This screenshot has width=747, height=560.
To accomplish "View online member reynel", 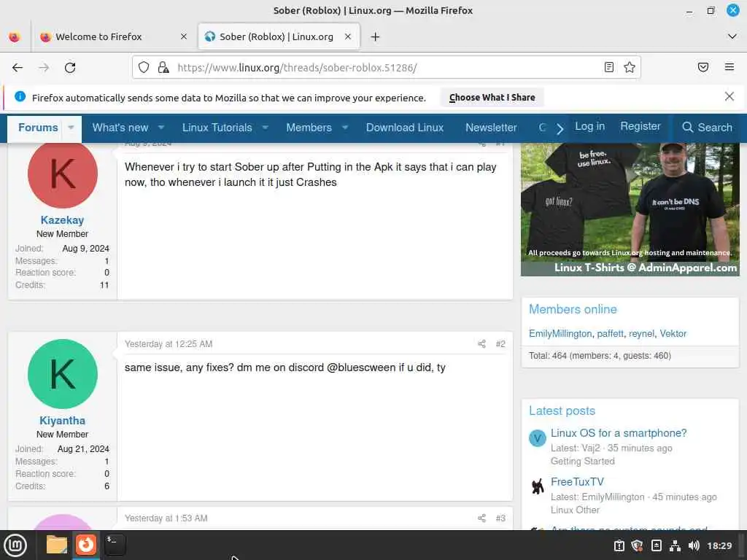I will click(641, 333).
